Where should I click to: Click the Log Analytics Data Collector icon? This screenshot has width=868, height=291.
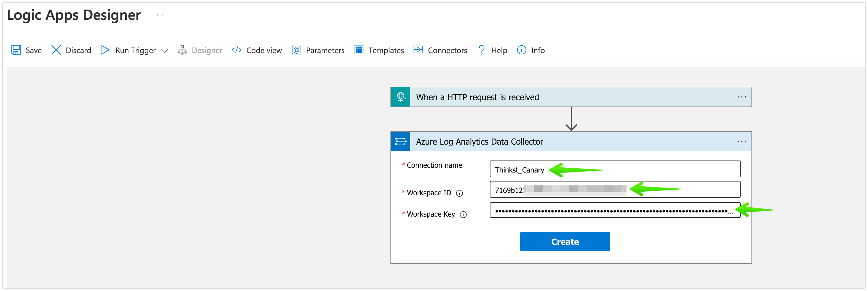(x=401, y=141)
